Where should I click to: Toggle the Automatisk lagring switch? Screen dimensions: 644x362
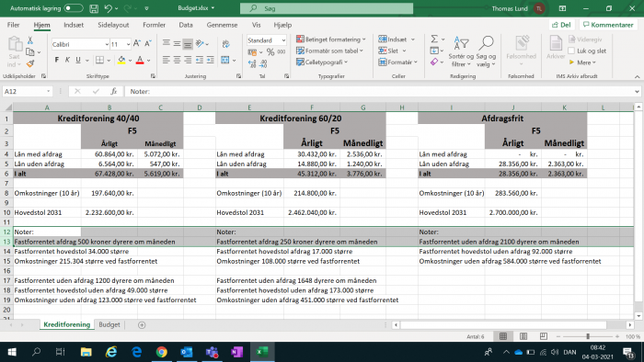point(74,8)
